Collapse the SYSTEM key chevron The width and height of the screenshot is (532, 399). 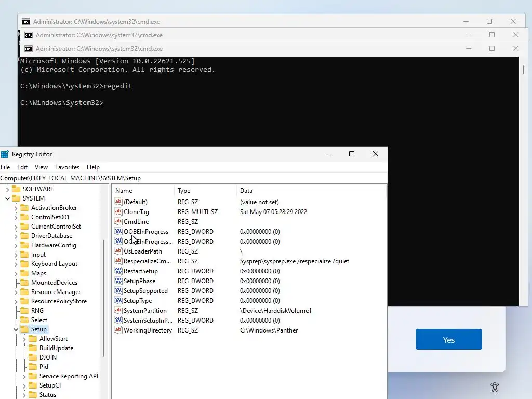7,199
